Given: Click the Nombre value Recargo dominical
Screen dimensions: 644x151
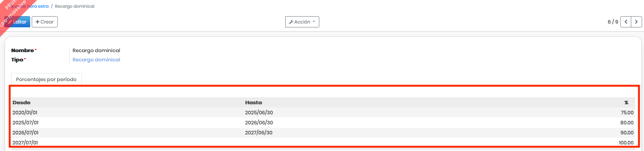Looking at the screenshot, I should [x=96, y=51].
